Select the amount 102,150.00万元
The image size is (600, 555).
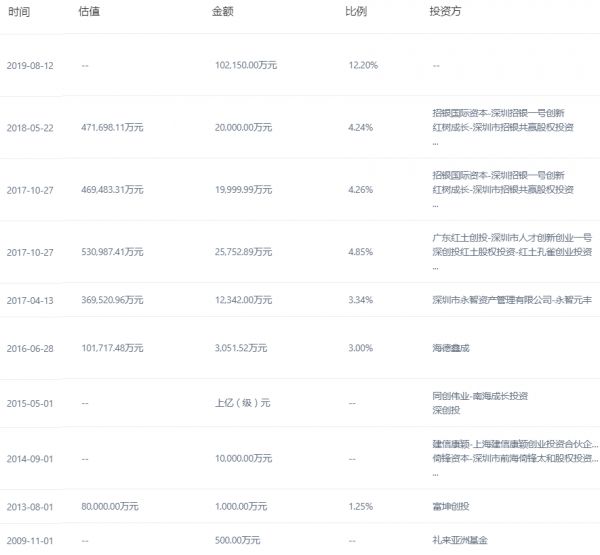[x=246, y=65]
